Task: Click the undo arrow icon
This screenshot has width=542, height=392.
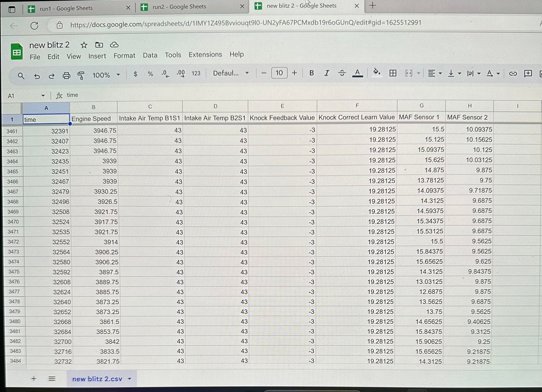Action: pos(37,76)
